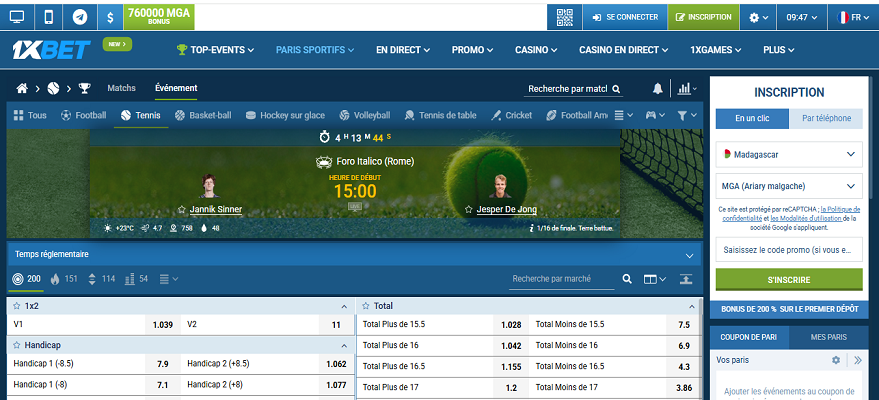Image resolution: width=879 pixels, height=400 pixels.
Task: Select the Par téléphone registration tab
Action: (826, 118)
